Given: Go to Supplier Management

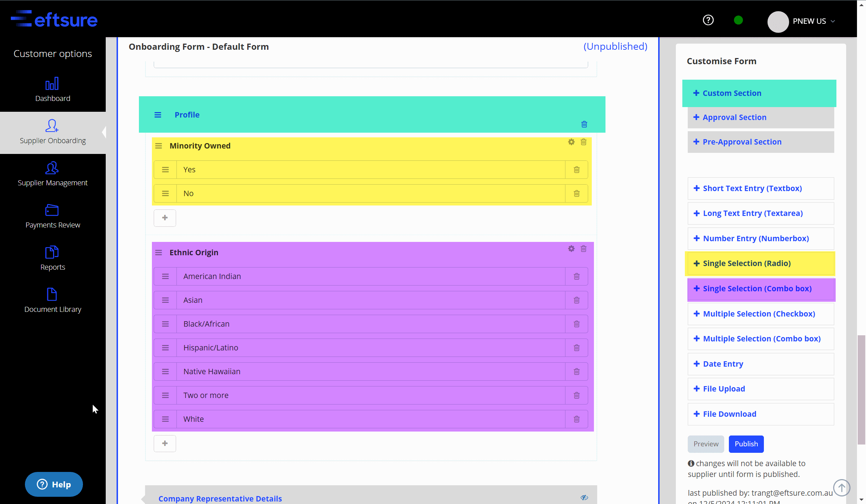Looking at the screenshot, I should [53, 174].
